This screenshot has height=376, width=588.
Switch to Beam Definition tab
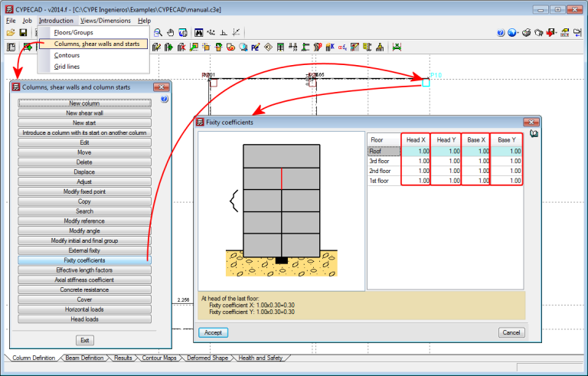pyautogui.click(x=84, y=358)
